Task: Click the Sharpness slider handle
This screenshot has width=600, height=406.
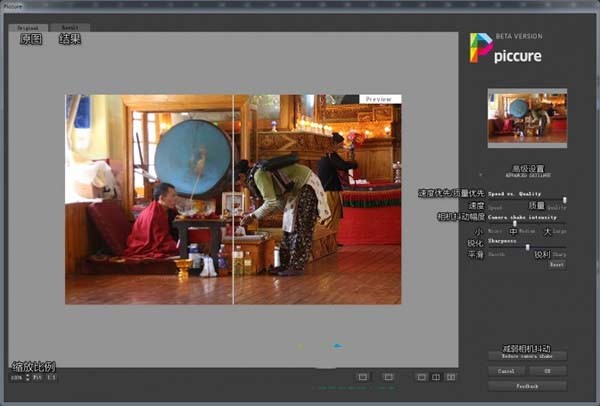Action: 527,247
